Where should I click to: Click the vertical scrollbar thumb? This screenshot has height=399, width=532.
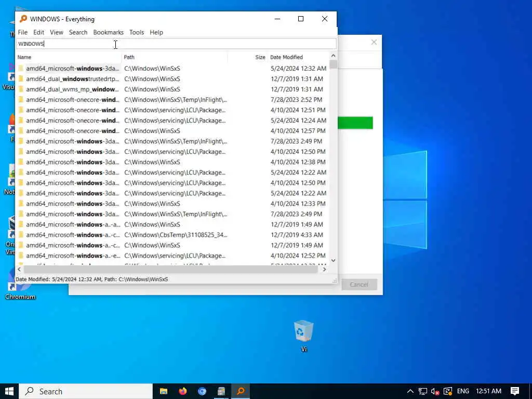pyautogui.click(x=333, y=64)
